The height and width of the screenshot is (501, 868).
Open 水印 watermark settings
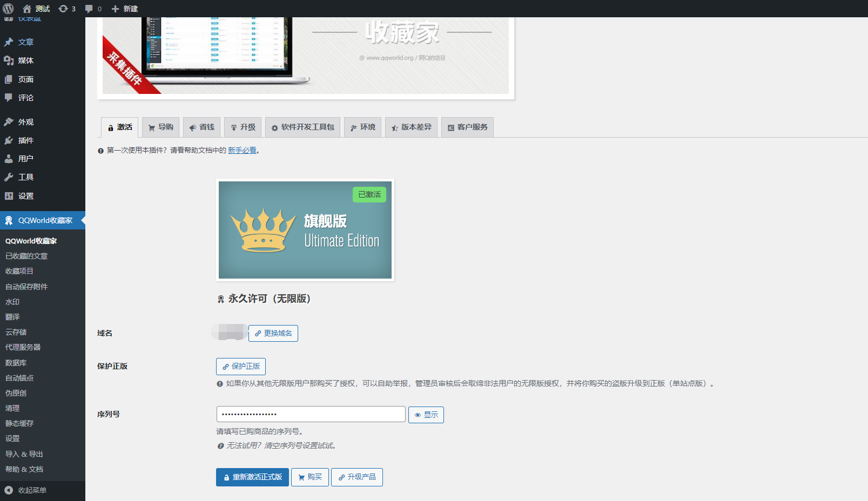pos(12,302)
